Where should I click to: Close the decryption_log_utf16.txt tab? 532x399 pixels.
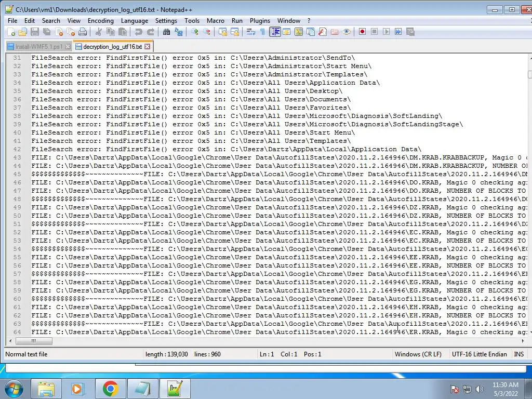(147, 46)
